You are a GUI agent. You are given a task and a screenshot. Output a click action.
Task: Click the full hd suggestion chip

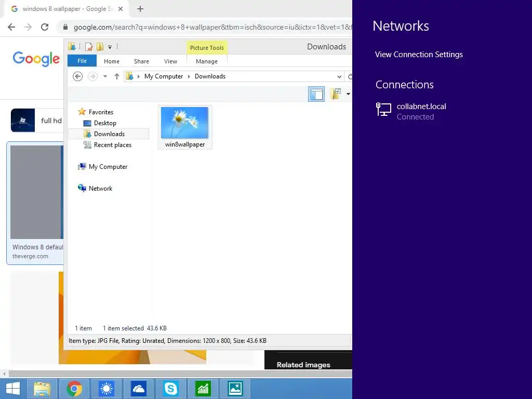(x=37, y=121)
